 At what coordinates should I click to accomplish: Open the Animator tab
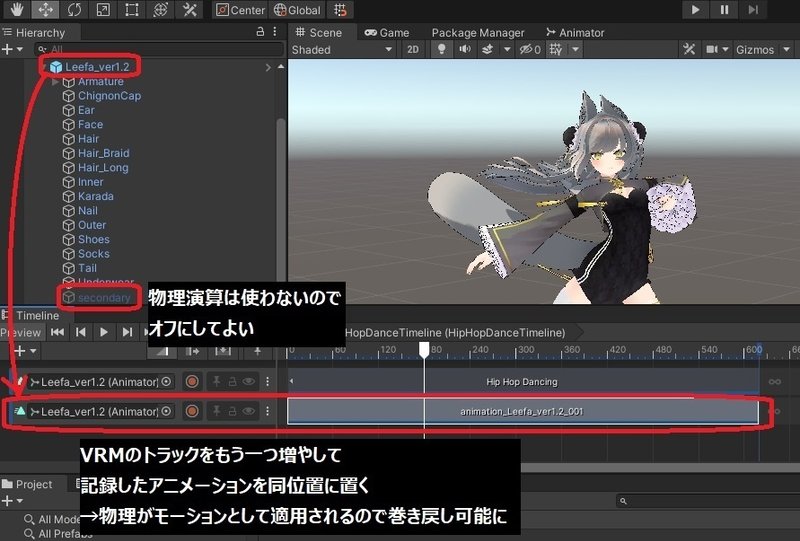(x=575, y=33)
